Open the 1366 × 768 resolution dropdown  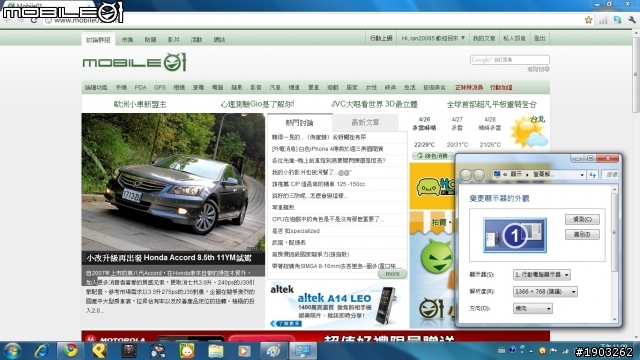pos(545,291)
